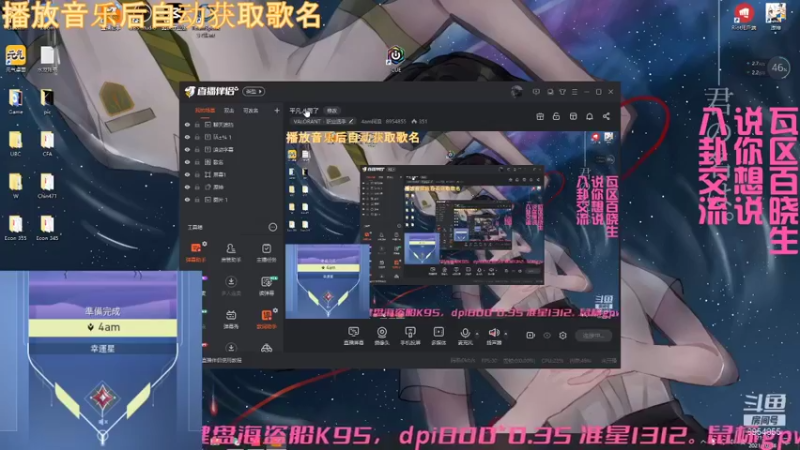Open settings gear on 歌词助手 tool
Image resolution: width=800 pixels, height=450 pixels.
[x=276, y=310]
